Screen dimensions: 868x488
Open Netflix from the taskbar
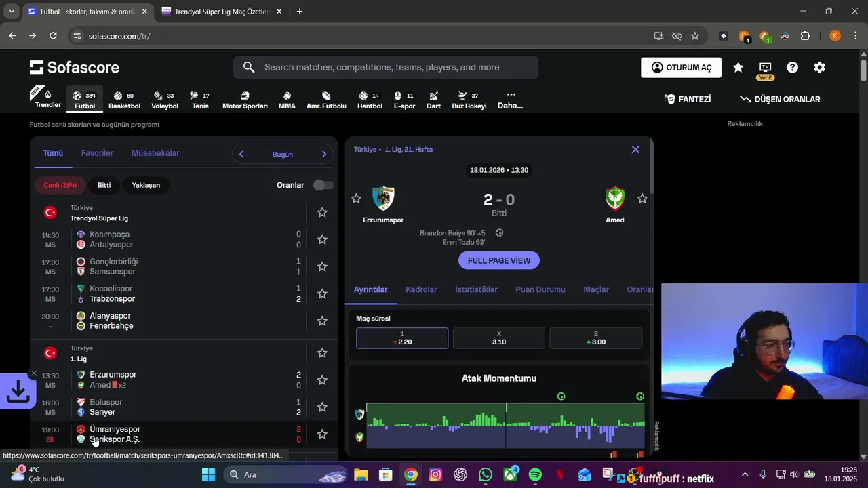tap(559, 474)
